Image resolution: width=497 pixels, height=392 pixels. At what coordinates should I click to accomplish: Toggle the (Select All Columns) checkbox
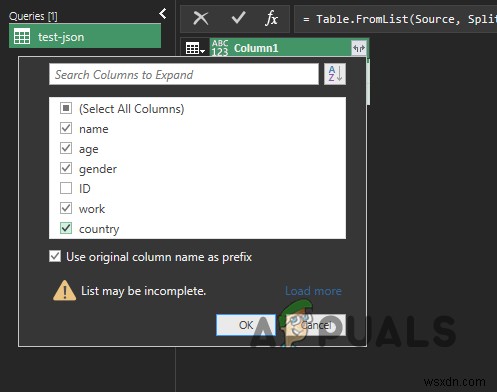pos(66,108)
